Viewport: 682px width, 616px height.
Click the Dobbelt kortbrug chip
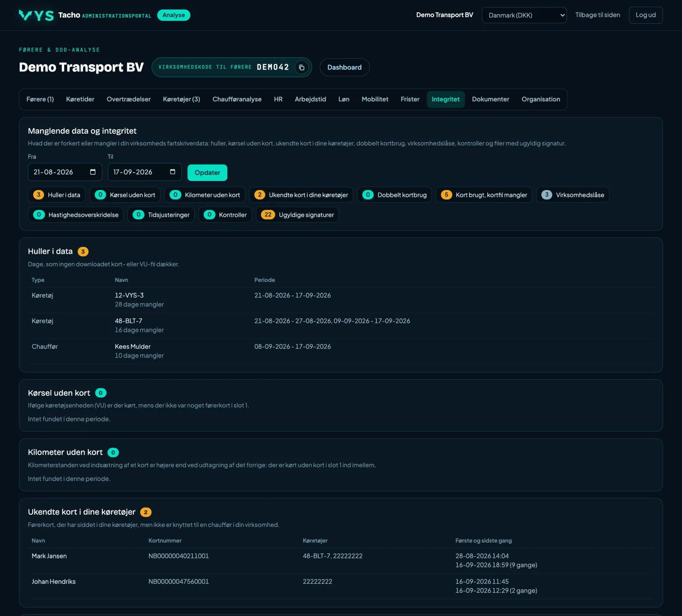(395, 195)
